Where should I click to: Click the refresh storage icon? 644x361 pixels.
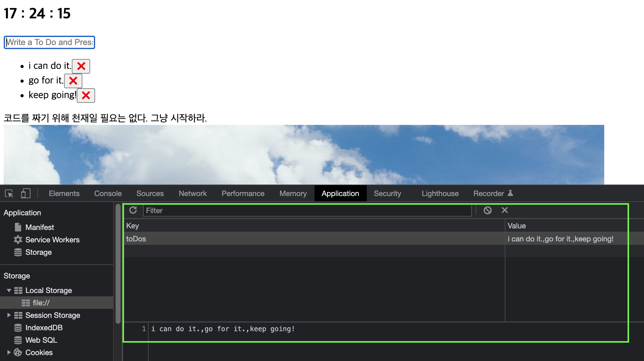(x=133, y=210)
